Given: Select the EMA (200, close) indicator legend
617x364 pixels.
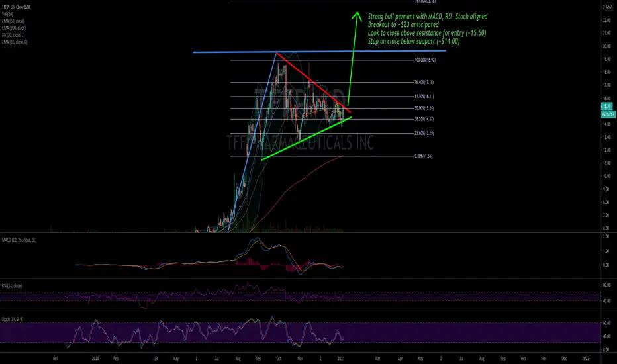Looking at the screenshot, I should (14, 28).
